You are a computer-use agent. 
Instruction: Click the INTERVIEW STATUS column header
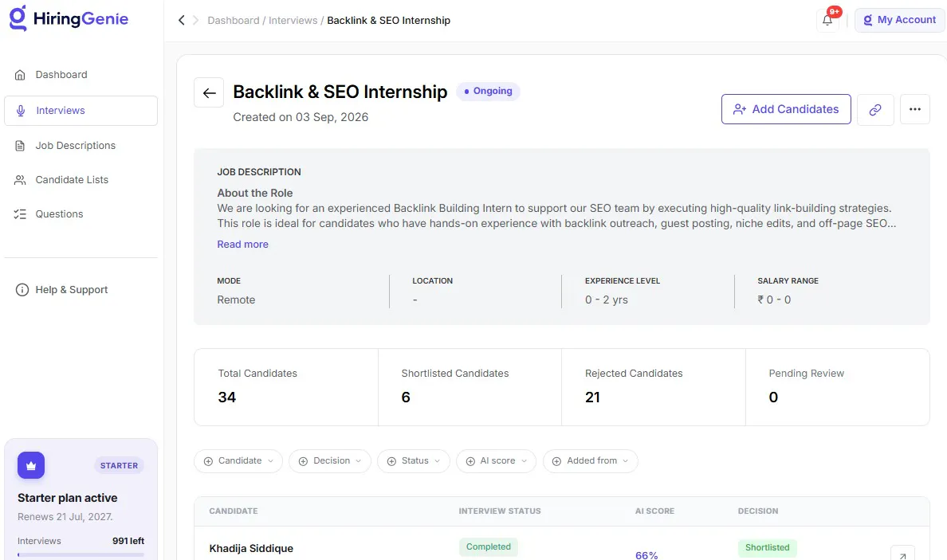coord(500,511)
